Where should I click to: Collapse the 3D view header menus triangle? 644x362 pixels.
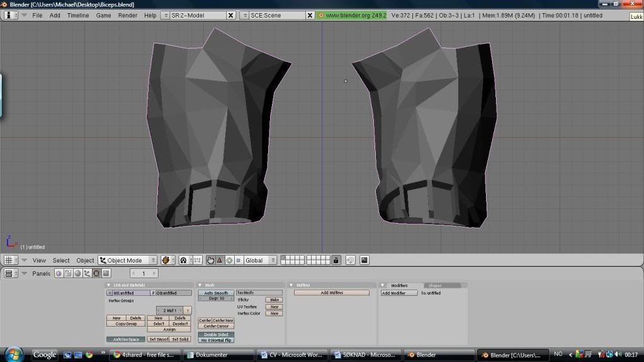[x=24, y=260]
